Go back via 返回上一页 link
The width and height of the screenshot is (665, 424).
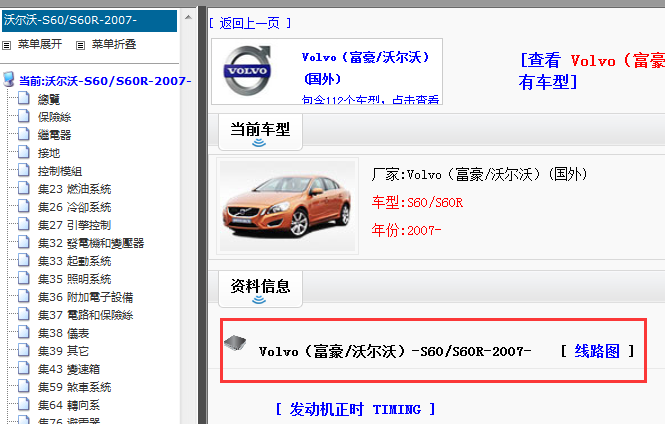tap(250, 23)
